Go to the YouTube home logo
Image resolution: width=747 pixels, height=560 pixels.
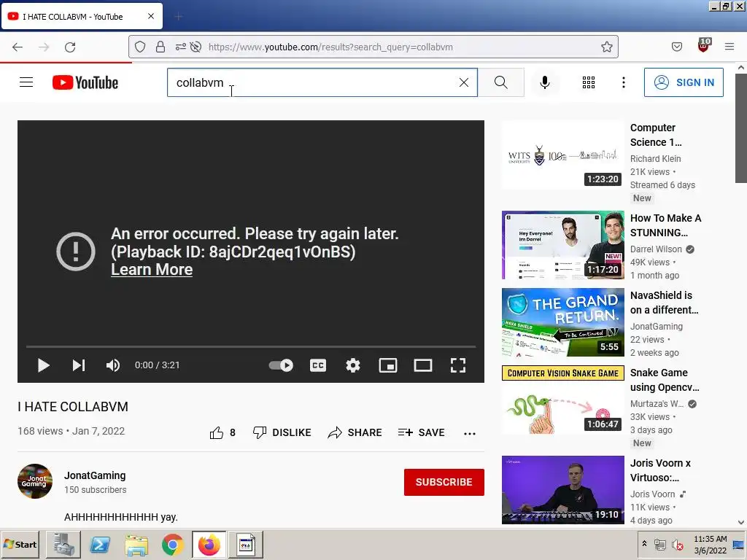pos(85,82)
